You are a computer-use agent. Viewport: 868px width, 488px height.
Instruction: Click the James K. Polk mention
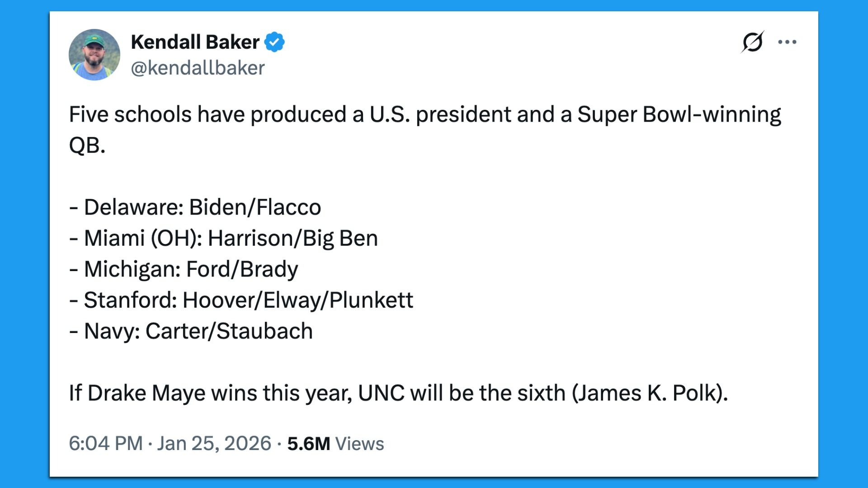(x=649, y=393)
